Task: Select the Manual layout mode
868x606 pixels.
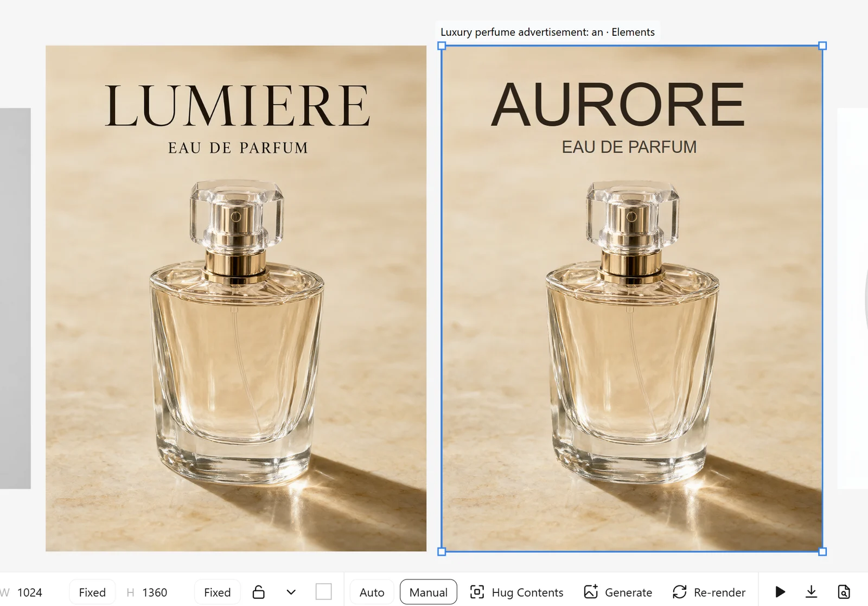Action: pyautogui.click(x=429, y=592)
